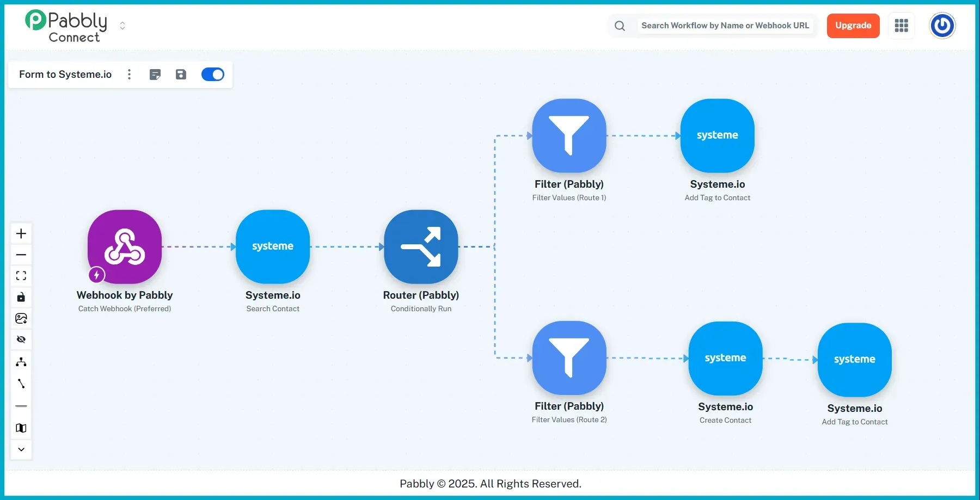
Task: Toggle the connector line tool
Action: tap(21, 384)
